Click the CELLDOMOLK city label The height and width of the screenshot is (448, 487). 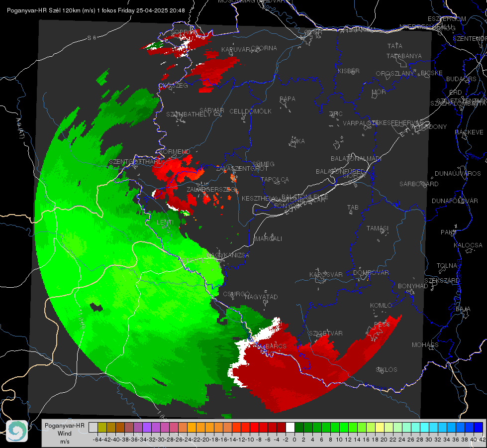tap(251, 112)
